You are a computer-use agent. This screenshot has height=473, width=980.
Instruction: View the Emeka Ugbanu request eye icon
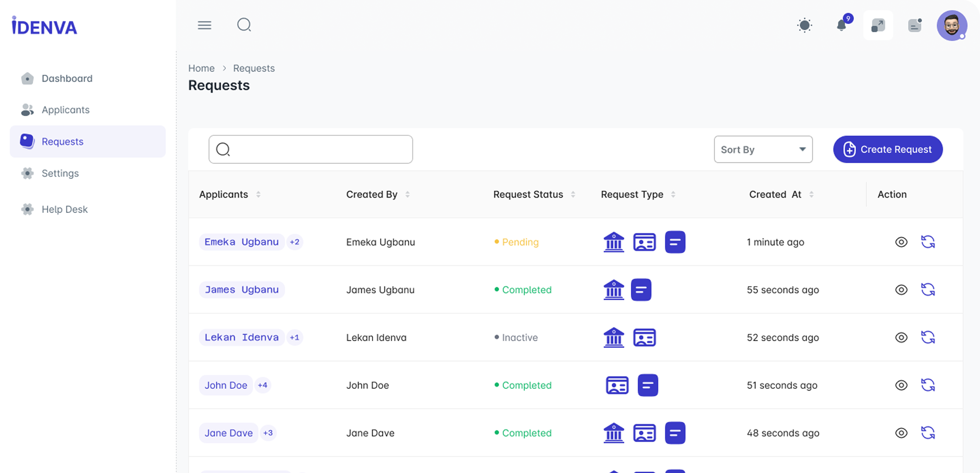(901, 242)
